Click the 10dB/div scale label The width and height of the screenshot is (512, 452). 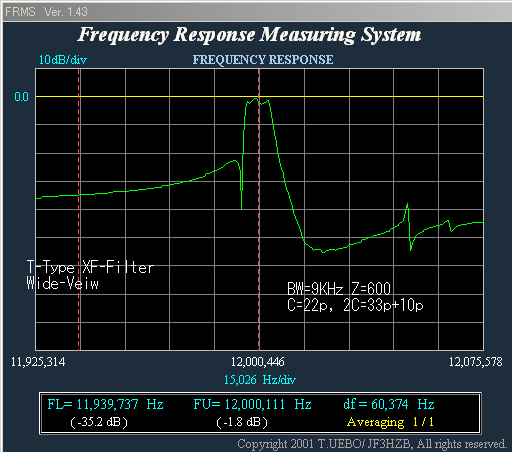[63, 60]
